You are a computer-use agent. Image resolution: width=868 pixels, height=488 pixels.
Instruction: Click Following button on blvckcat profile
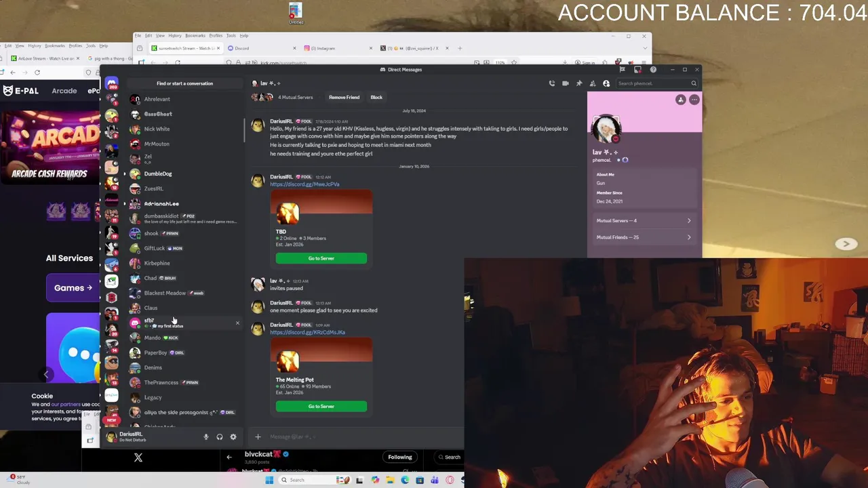point(400,457)
